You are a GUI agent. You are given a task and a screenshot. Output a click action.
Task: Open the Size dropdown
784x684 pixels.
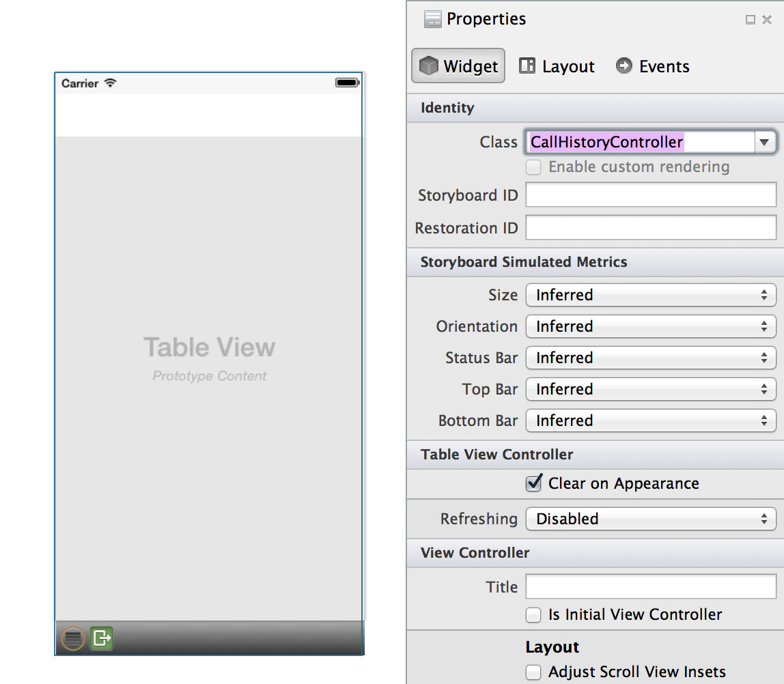tap(650, 295)
